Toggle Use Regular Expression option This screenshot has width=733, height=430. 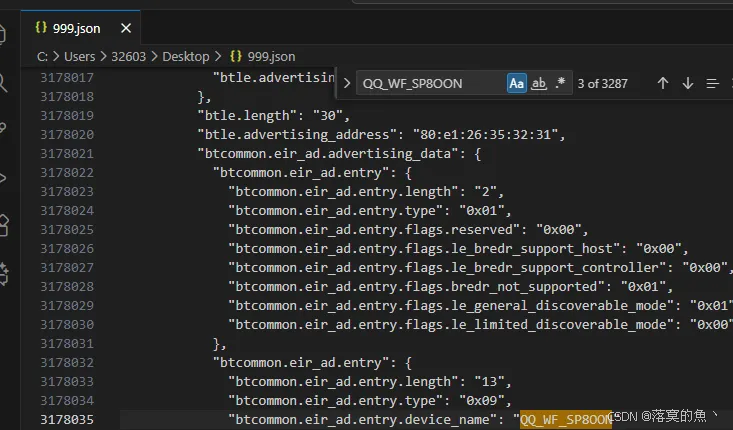click(560, 83)
